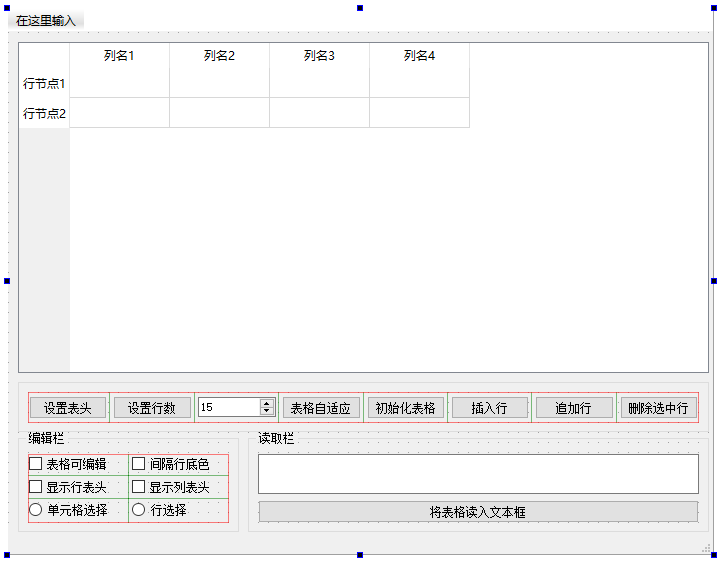Click the 删除选中行 button
The width and height of the screenshot is (724, 566).
click(x=658, y=408)
